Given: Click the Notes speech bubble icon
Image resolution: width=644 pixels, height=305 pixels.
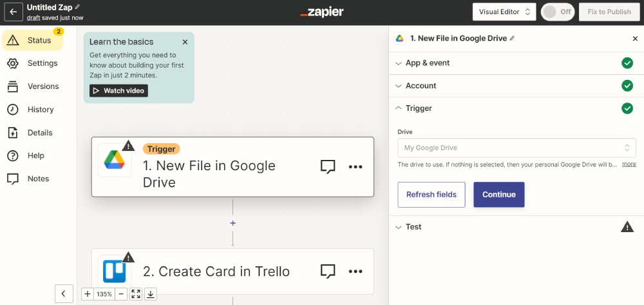Looking at the screenshot, I should (13, 179).
